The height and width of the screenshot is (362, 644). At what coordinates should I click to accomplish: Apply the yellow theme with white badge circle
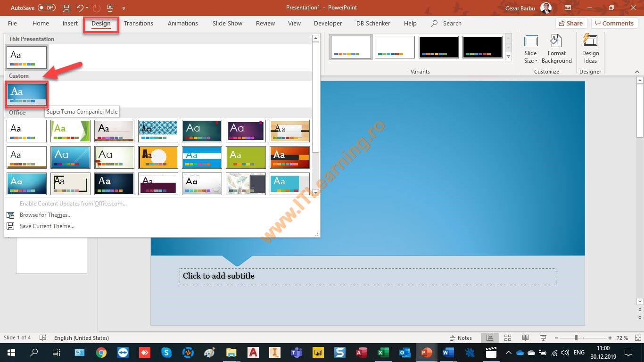click(x=158, y=157)
